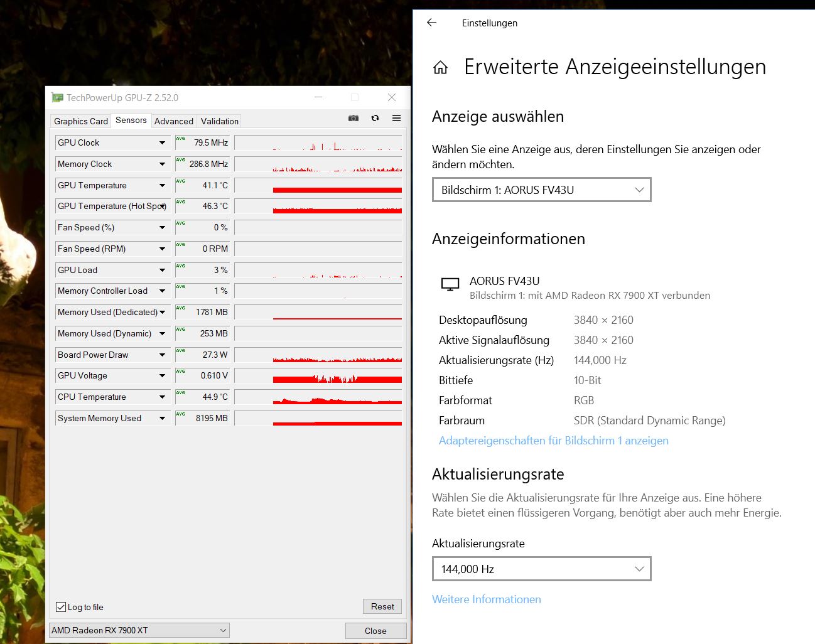The image size is (815, 644).
Task: Click the Bittiefe 10-Bit value
Action: (588, 380)
